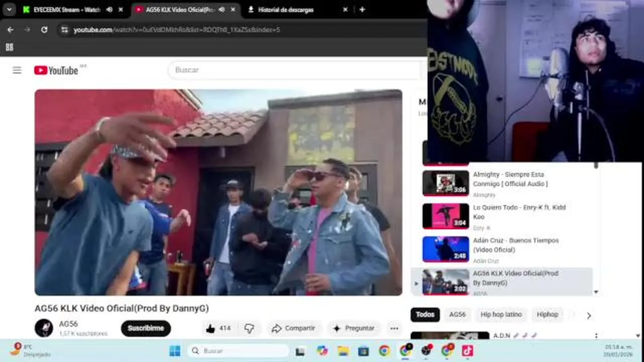Mute the AG56 KLK tab audio
The width and height of the screenshot is (644, 362).
click(221, 10)
